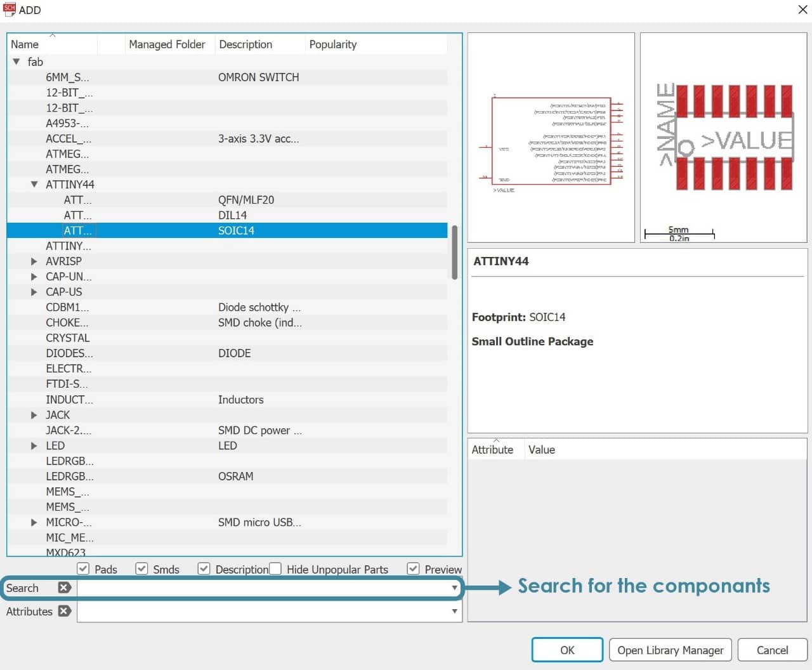The height and width of the screenshot is (670, 812).
Task: Select the ATT... QFN/MLF20 variant
Action: click(227, 200)
